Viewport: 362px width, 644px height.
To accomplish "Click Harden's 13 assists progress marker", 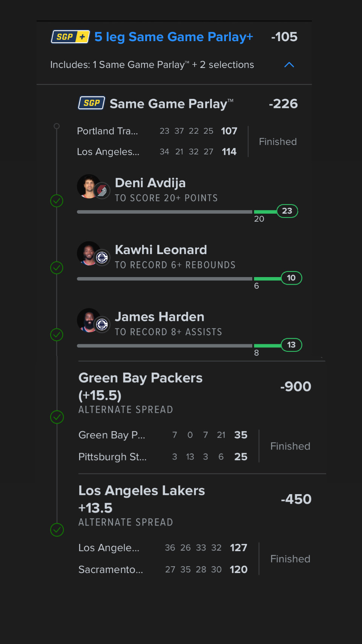I will point(291,345).
